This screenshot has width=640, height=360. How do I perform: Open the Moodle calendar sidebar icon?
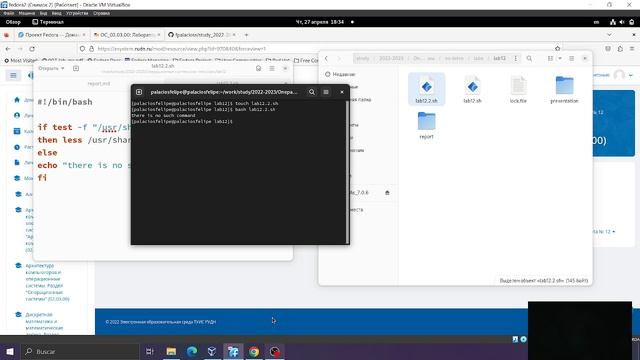(x=17, y=131)
